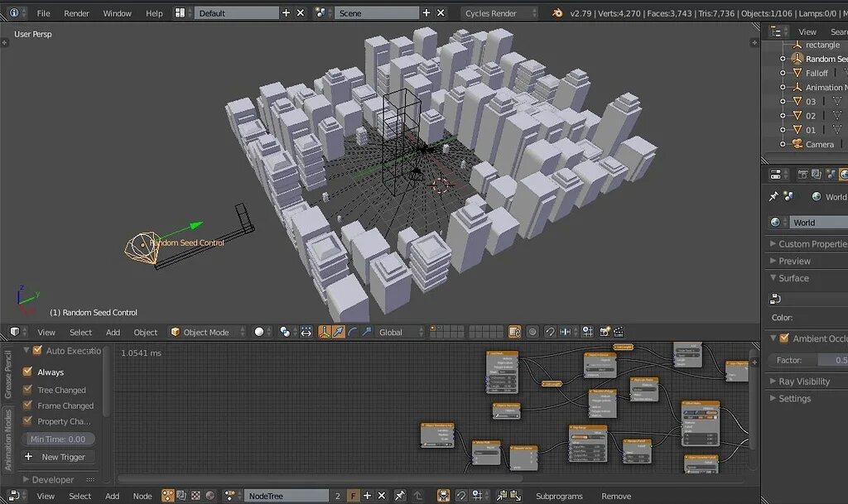The height and width of the screenshot is (504, 848).
Task: Open the Render menu
Action: 76,13
